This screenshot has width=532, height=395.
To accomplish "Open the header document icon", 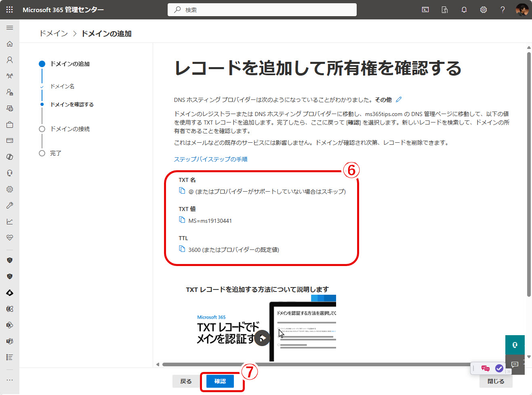I will click(x=445, y=10).
